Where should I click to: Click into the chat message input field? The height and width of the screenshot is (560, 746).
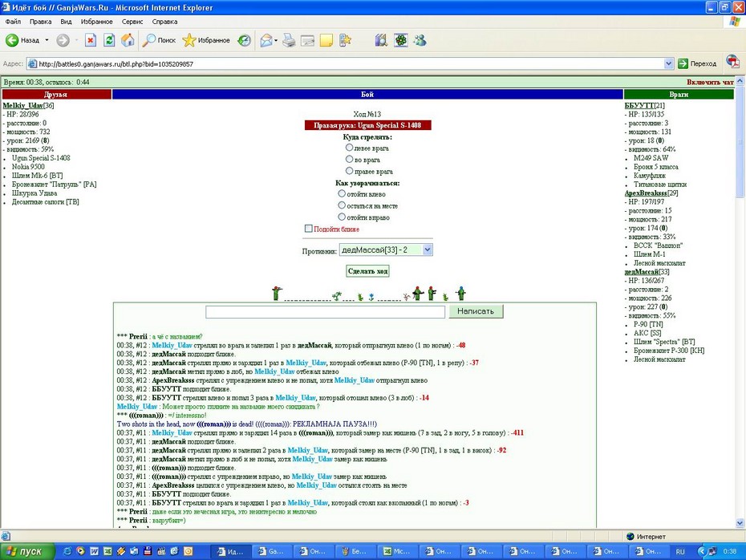click(326, 311)
